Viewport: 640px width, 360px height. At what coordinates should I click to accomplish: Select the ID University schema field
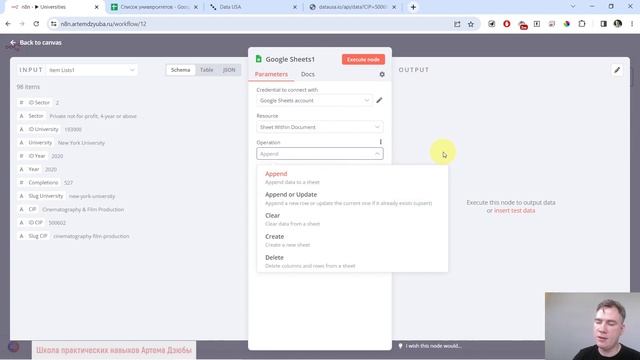pos(39,129)
